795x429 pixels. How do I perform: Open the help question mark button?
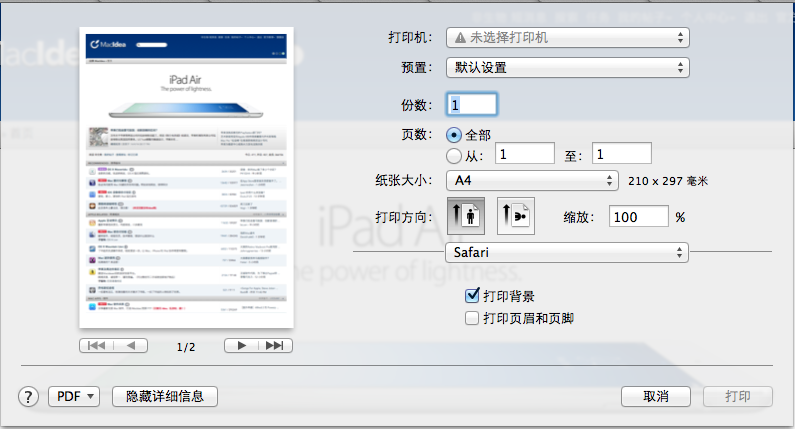[x=28, y=397]
